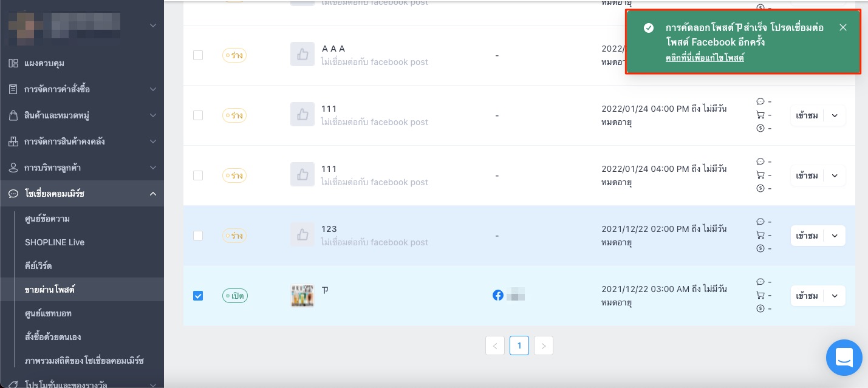868x388 pixels.
Task: Click cart count icon in 123 row
Action: pos(760,235)
